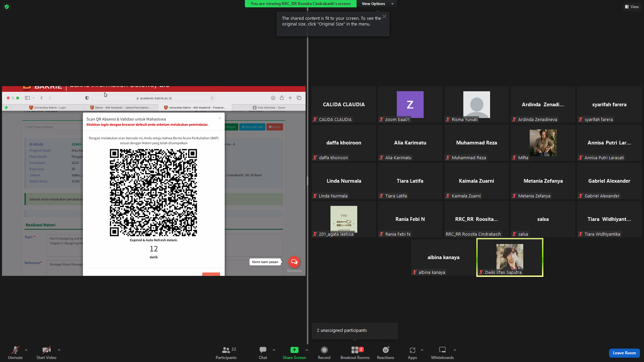Screen dimensions: 644x362
Task: Click browser forward arrow in shared screen
Action: (x=50, y=98)
